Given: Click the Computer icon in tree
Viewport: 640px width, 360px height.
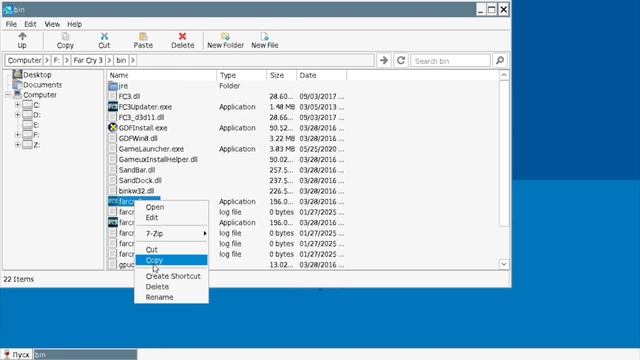Looking at the screenshot, I should 17,94.
